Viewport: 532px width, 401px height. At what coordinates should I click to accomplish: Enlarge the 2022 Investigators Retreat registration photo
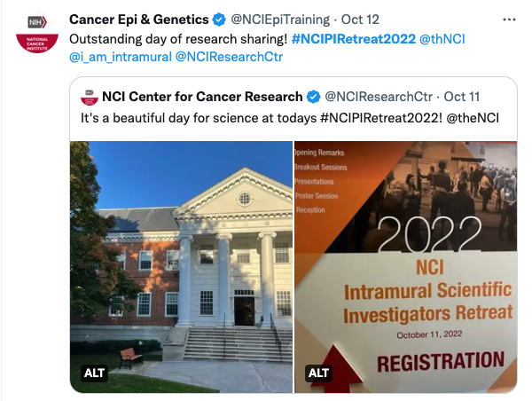pyautogui.click(x=405, y=267)
